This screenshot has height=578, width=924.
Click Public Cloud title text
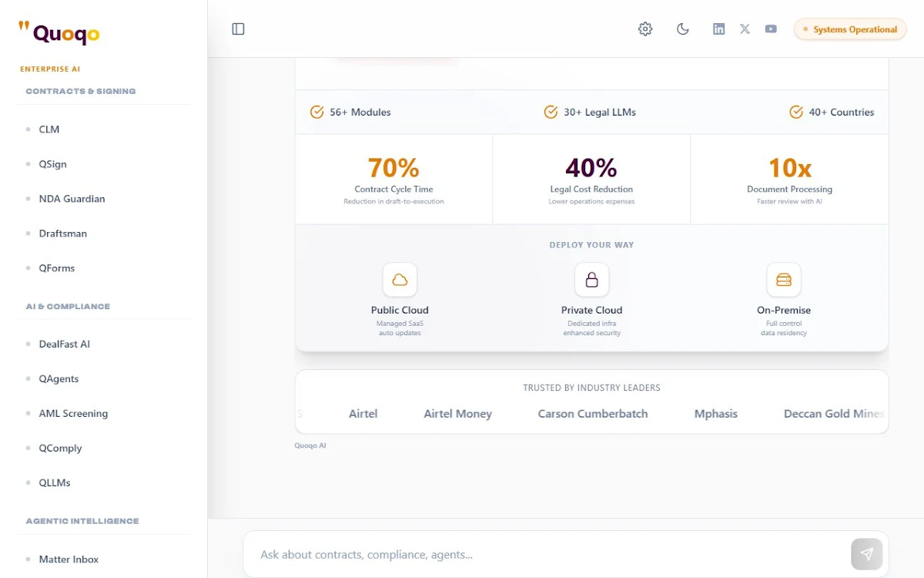tap(400, 310)
